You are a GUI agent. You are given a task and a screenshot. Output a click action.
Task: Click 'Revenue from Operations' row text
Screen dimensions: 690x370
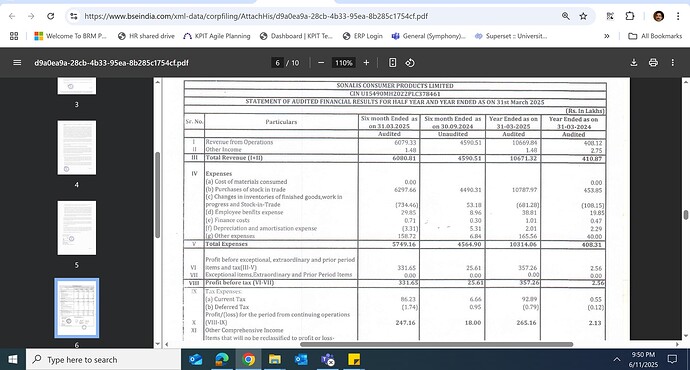pyautogui.click(x=239, y=142)
